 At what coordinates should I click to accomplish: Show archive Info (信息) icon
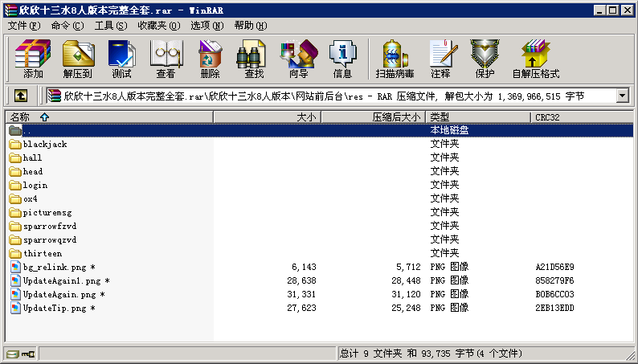342,59
